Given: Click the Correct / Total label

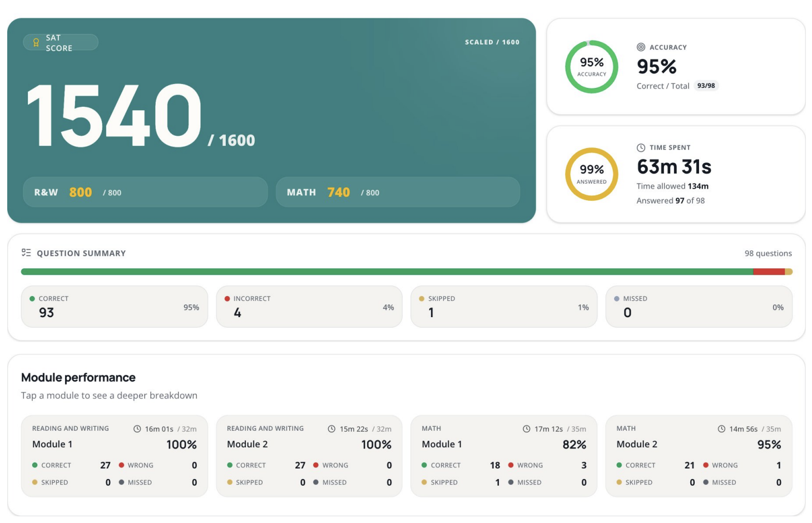Looking at the screenshot, I should tap(663, 86).
